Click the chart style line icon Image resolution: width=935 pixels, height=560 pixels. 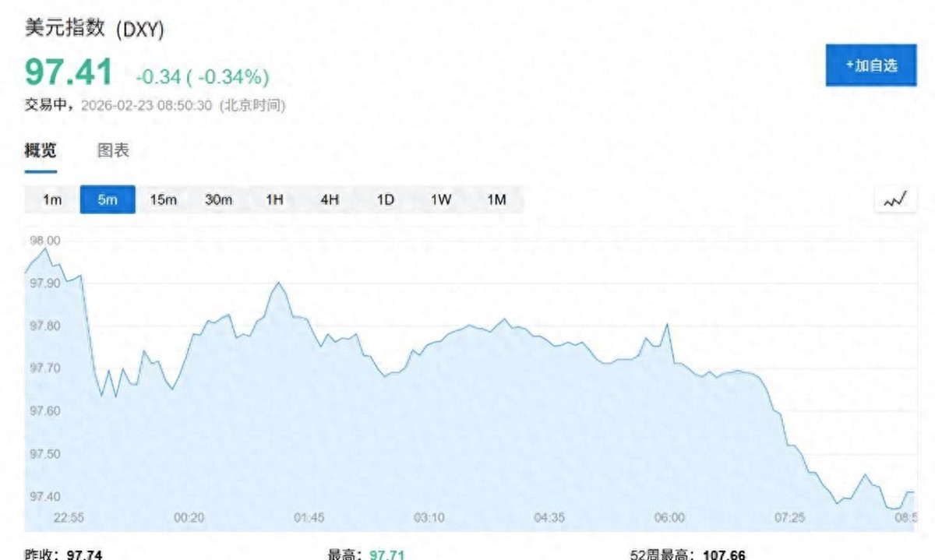894,200
